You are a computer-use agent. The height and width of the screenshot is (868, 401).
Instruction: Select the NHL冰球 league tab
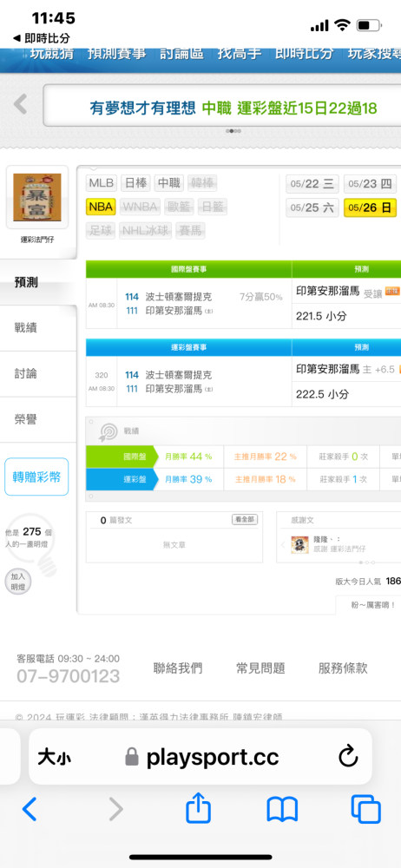pyautogui.click(x=146, y=230)
